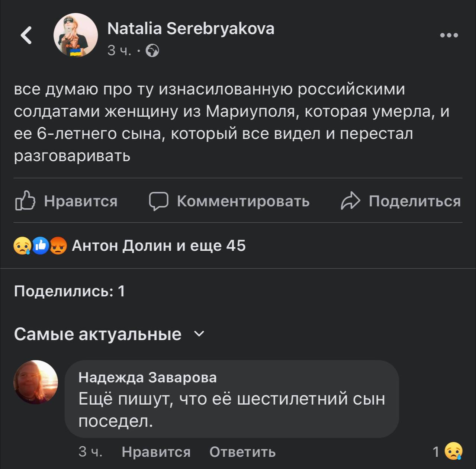Click Нравится under the comment
This screenshot has width=476, height=469.
[156, 452]
